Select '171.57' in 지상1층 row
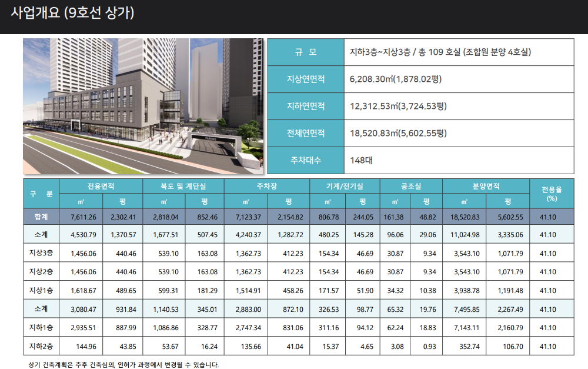Screen dimensions: 588x369 [x=329, y=291]
